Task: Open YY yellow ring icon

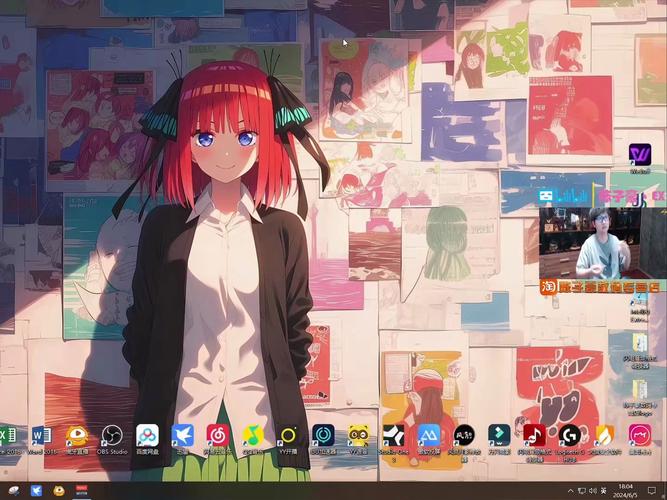Action: pos(288,436)
